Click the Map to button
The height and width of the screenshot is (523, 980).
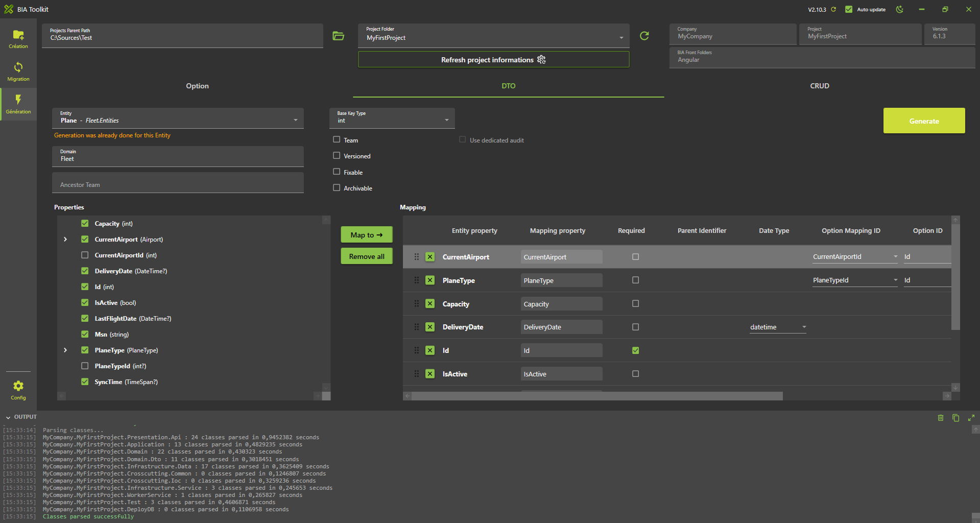367,234
